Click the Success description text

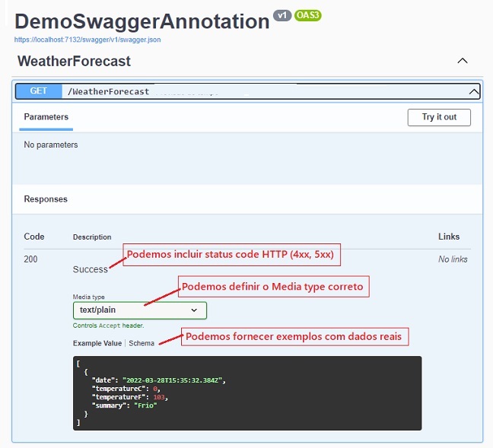(91, 269)
